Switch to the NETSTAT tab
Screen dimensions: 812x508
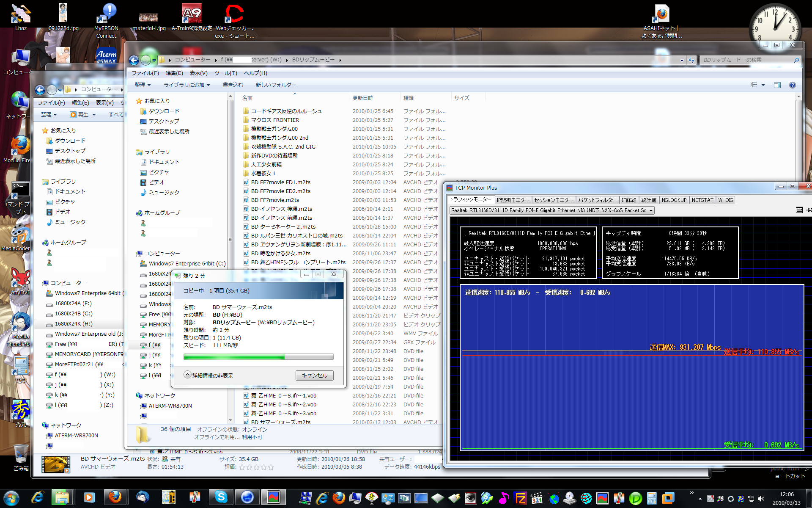[702, 200]
